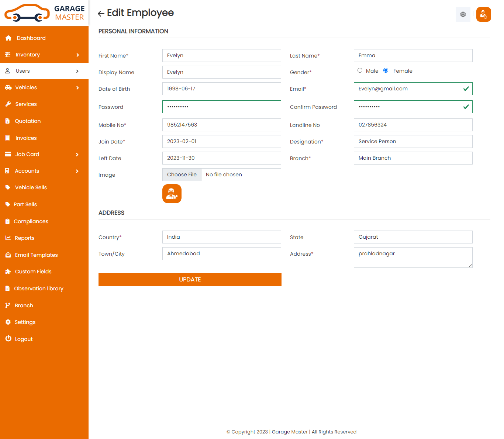The width and height of the screenshot is (504, 439).
Task: Open the settings gear icon at top right
Action: (x=463, y=14)
